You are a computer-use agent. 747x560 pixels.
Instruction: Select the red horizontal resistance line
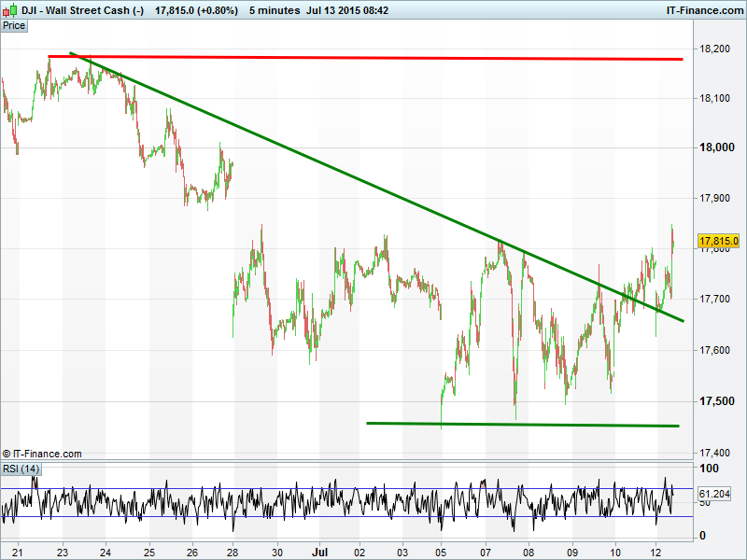pos(365,58)
